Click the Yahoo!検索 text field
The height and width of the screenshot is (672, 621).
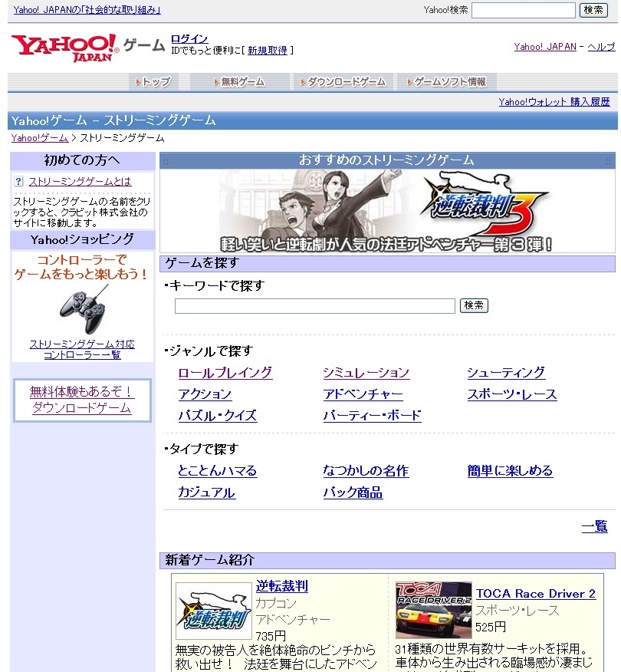click(x=523, y=10)
